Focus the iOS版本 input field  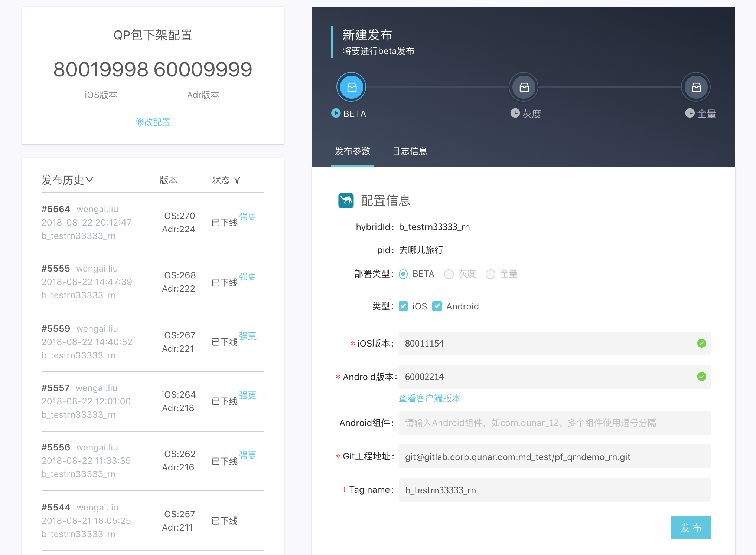555,344
